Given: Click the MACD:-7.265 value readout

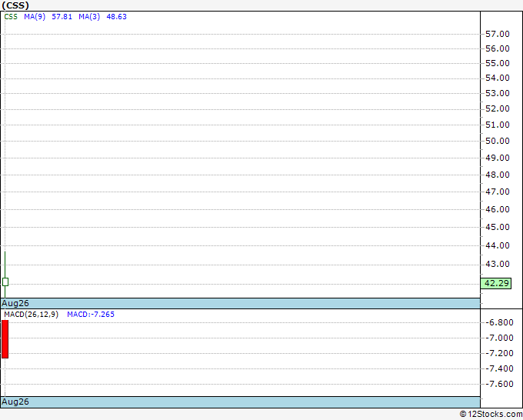Looking at the screenshot, I should pos(91,315).
